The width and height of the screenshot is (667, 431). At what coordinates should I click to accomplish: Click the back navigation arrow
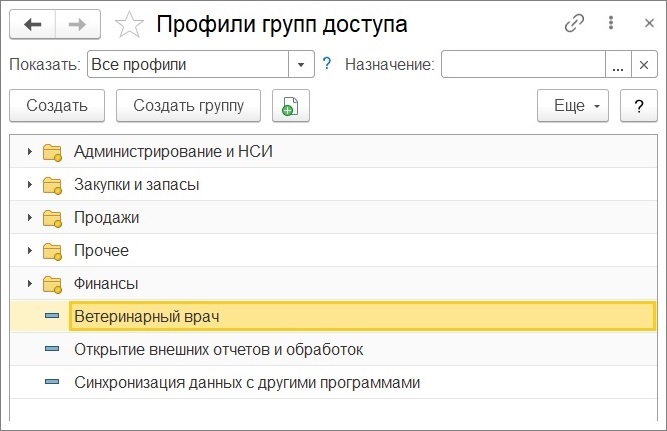33,25
